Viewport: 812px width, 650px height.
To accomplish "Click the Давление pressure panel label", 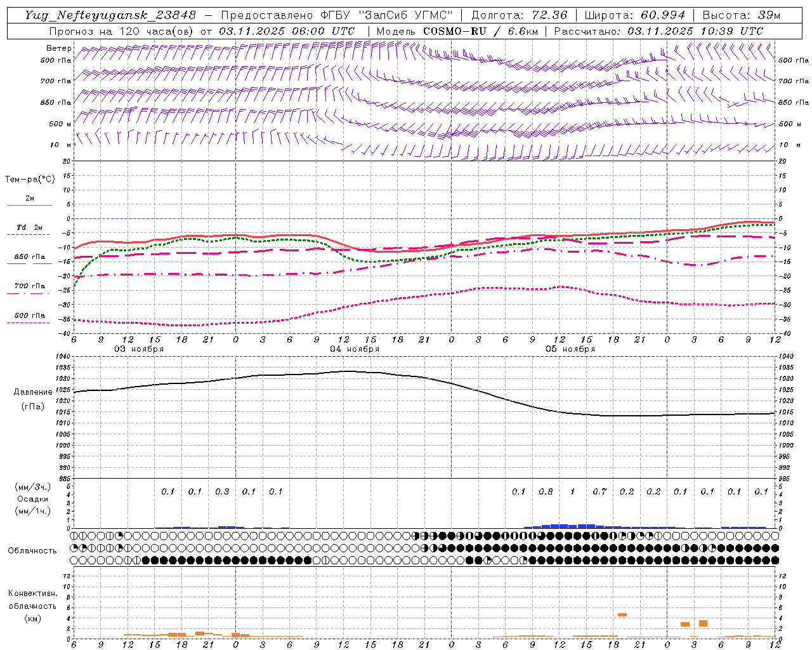I will (x=33, y=392).
